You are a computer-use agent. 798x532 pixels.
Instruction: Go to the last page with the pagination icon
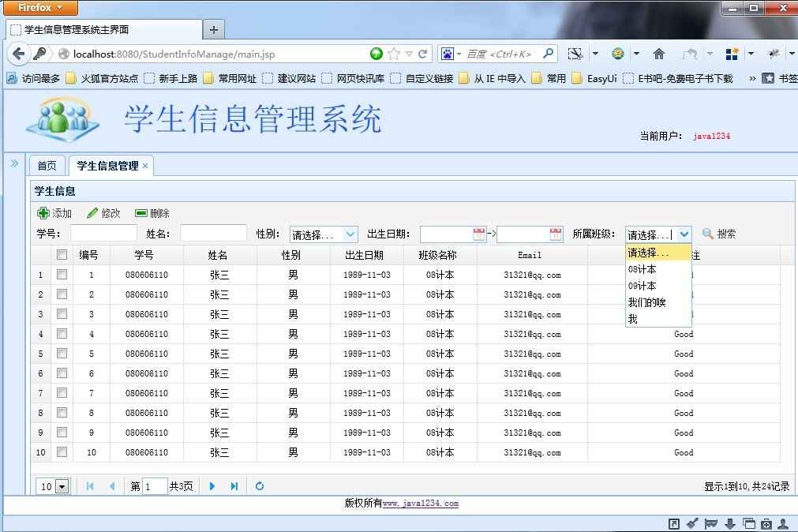234,486
